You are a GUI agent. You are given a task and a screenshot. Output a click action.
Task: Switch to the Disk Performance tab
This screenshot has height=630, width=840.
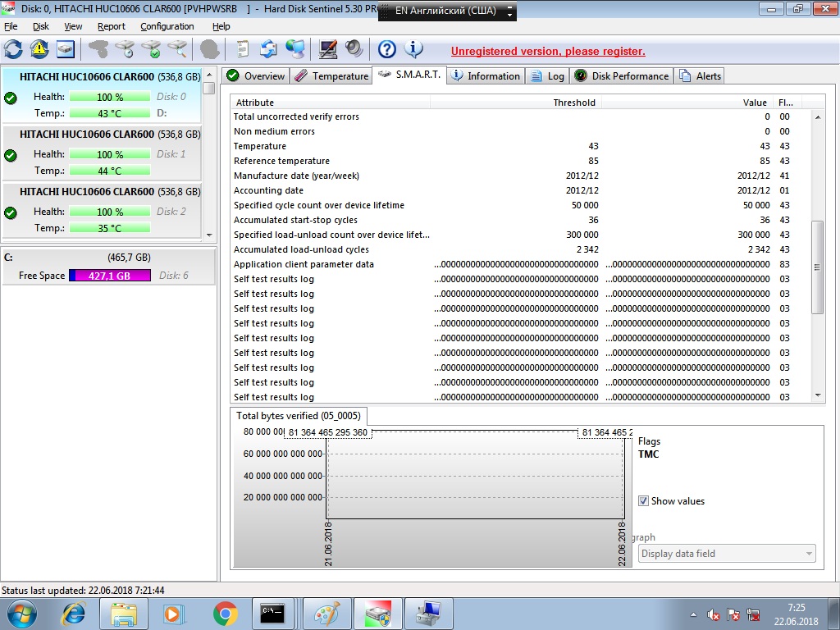coord(622,76)
